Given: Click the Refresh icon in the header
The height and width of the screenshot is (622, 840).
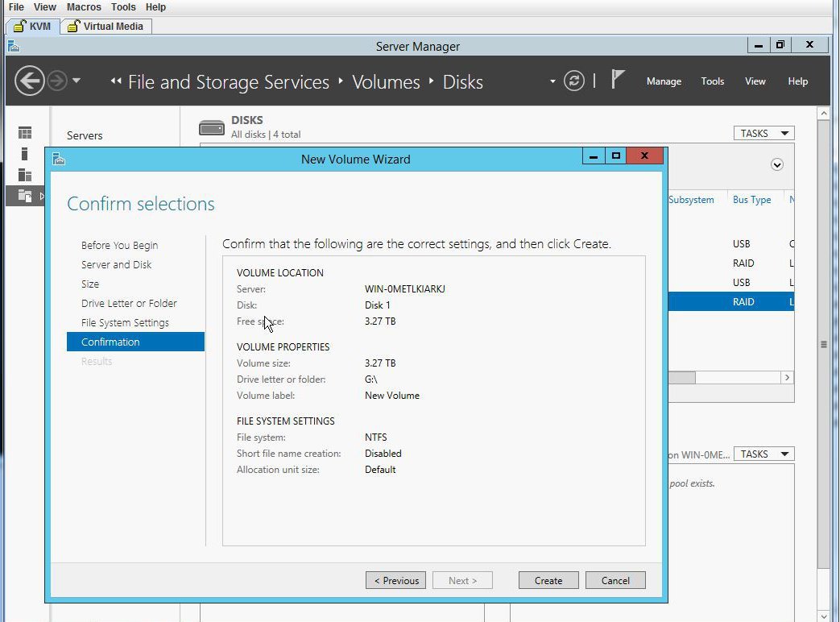Looking at the screenshot, I should coord(573,81).
